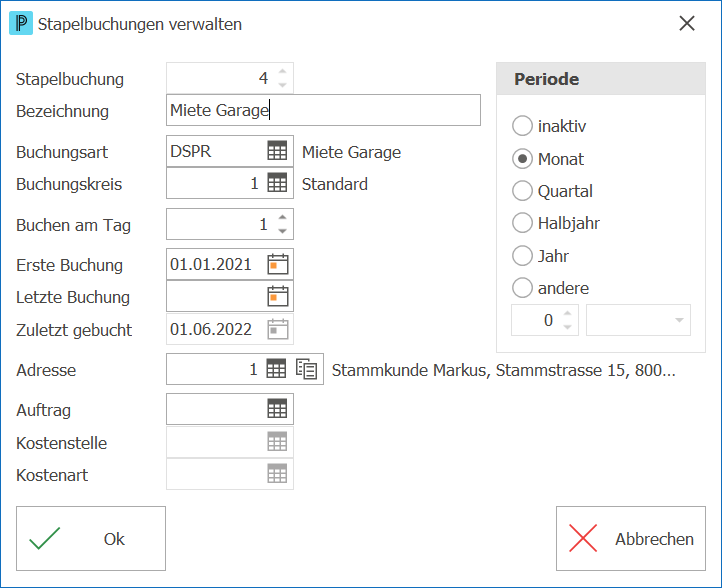
Task: Cancel with the Abbrechen button
Action: click(631, 538)
